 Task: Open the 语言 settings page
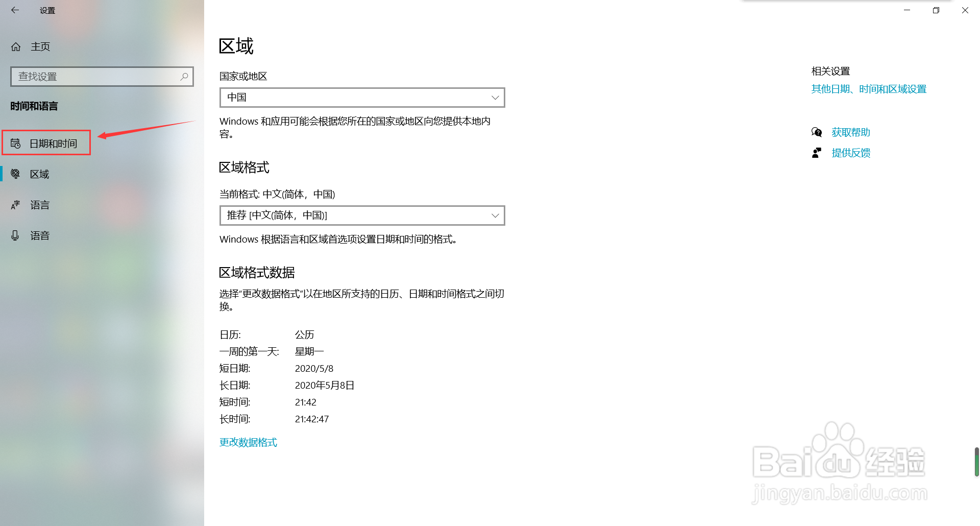tap(39, 205)
